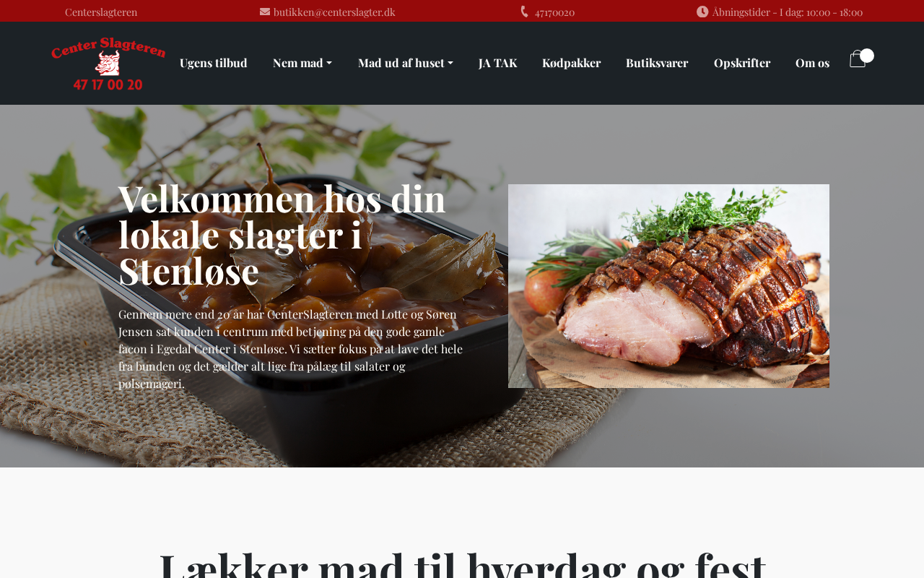Open Om os page
The image size is (924, 578).
click(x=812, y=63)
